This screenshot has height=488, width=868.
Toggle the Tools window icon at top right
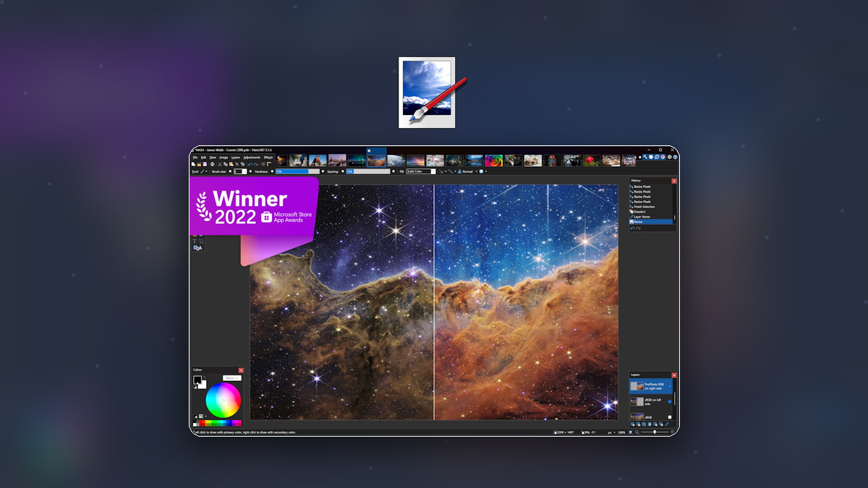645,157
